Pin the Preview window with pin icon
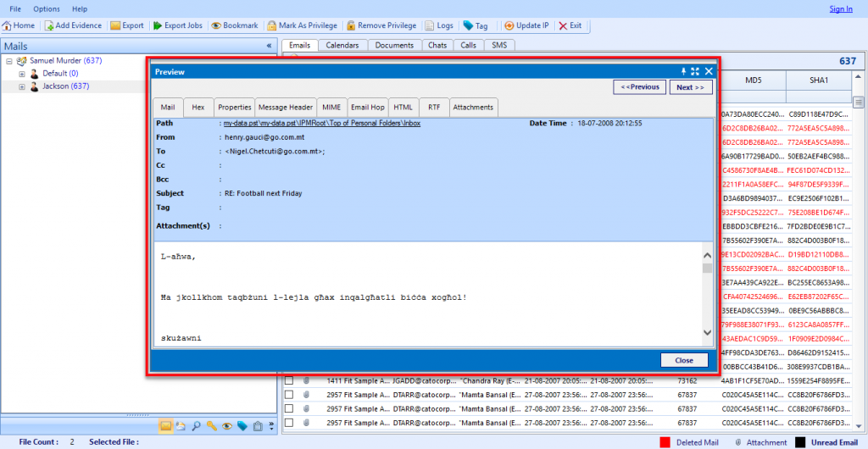Viewport: 868px width, 449px height. click(x=684, y=71)
